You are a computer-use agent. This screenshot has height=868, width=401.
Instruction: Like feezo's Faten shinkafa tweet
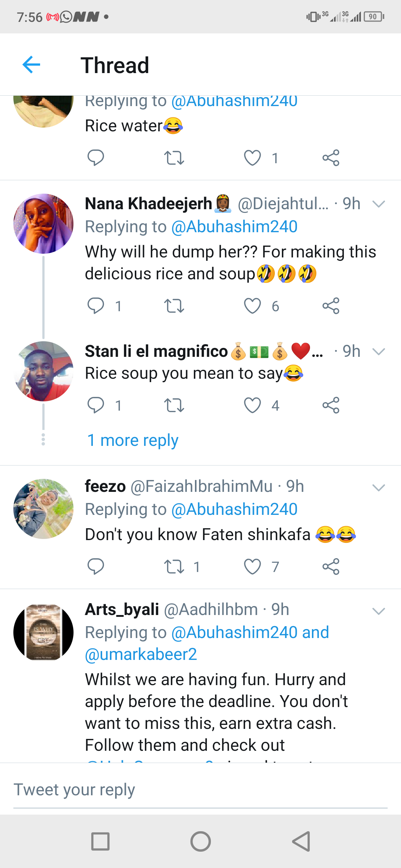point(252,566)
